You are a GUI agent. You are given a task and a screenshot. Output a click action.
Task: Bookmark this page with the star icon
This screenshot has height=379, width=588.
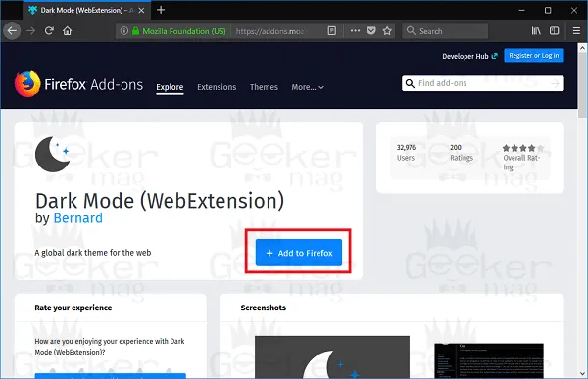pyautogui.click(x=387, y=31)
